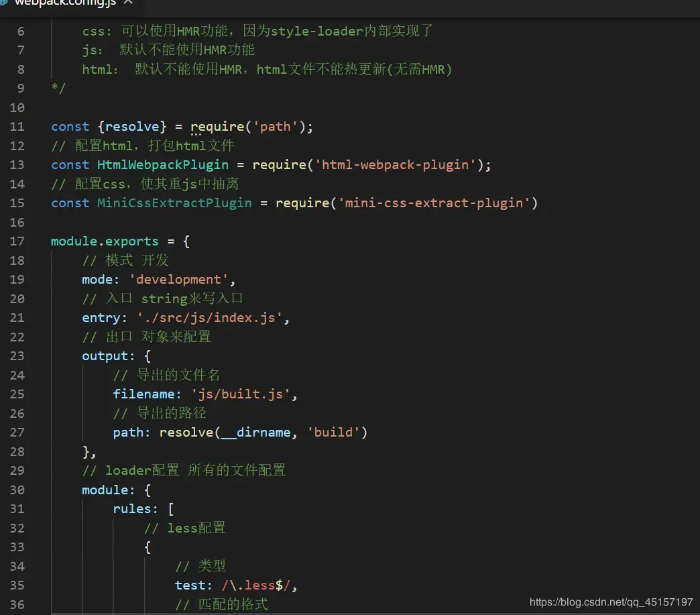Image resolution: width=700 pixels, height=615 pixels.
Task: Close the webpack.config.js tab
Action: 128,2
